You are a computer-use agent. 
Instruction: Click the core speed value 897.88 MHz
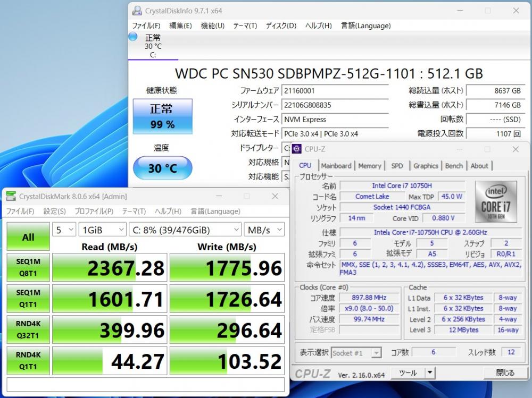coord(369,298)
